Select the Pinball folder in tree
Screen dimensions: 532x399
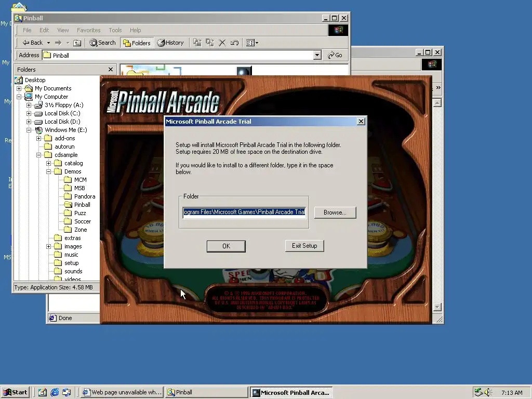[82, 205]
